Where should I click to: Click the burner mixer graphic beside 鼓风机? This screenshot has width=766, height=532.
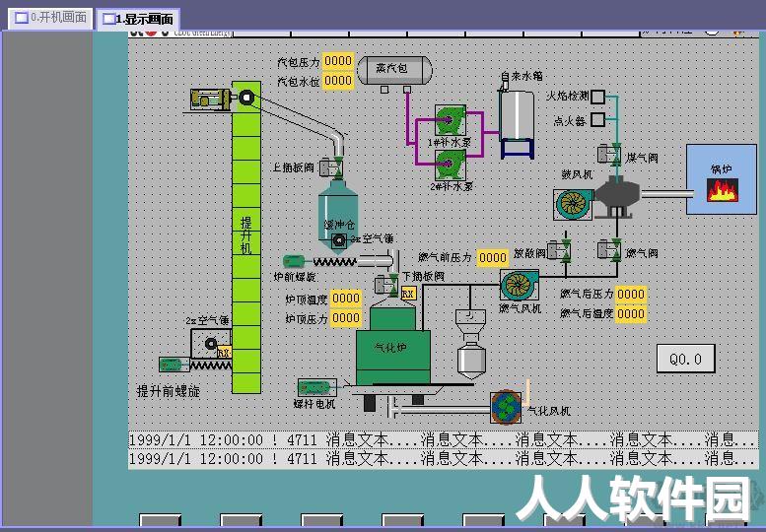(617, 197)
